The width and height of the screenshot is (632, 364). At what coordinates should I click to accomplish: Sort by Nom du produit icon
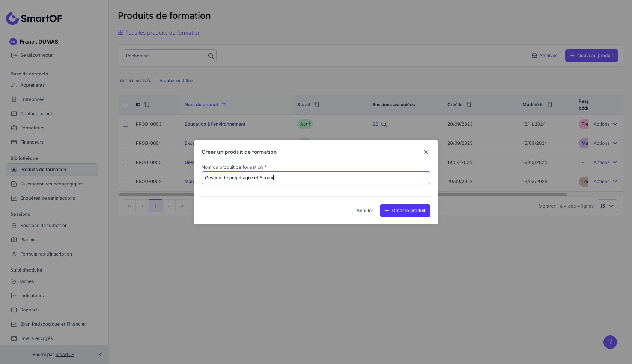224,105
